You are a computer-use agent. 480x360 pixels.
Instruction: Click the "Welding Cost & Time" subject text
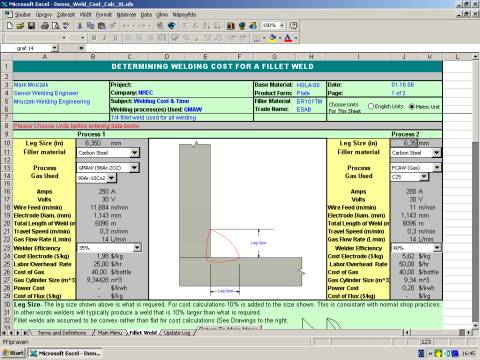[161, 101]
